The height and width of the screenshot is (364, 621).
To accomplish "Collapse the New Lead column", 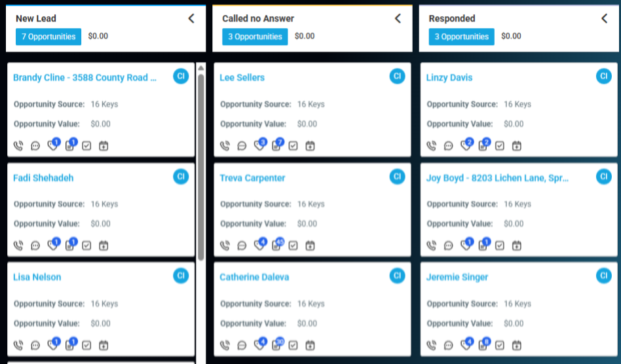I will click(191, 18).
